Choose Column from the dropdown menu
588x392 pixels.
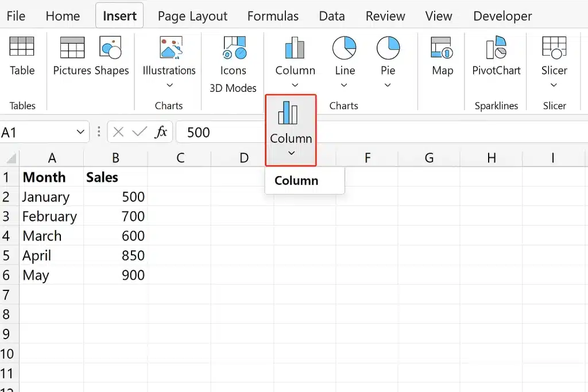click(296, 181)
